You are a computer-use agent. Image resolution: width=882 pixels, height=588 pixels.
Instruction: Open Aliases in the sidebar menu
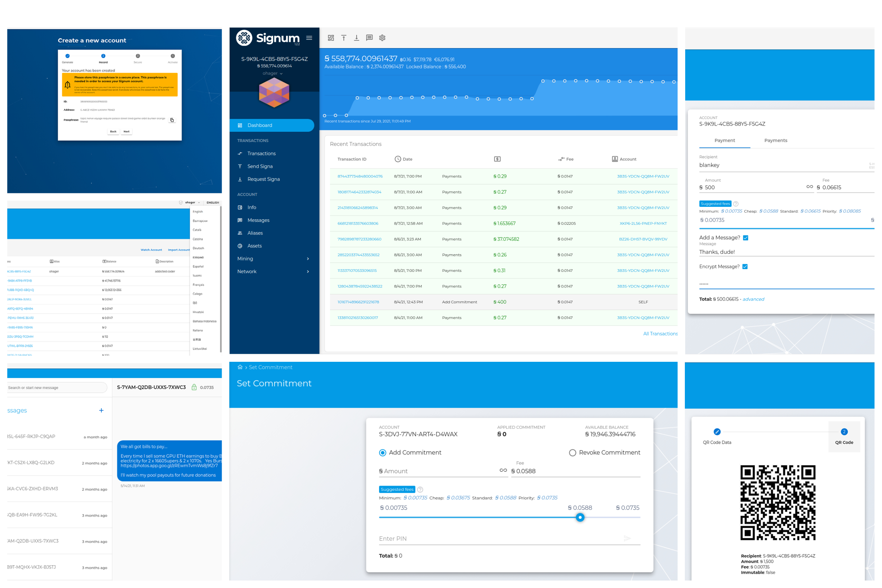[x=255, y=233]
